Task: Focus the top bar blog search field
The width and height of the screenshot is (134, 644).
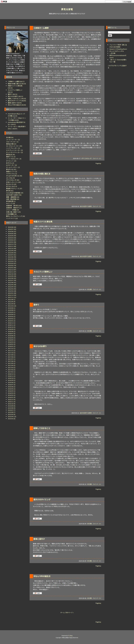Action: click(x=113, y=1)
